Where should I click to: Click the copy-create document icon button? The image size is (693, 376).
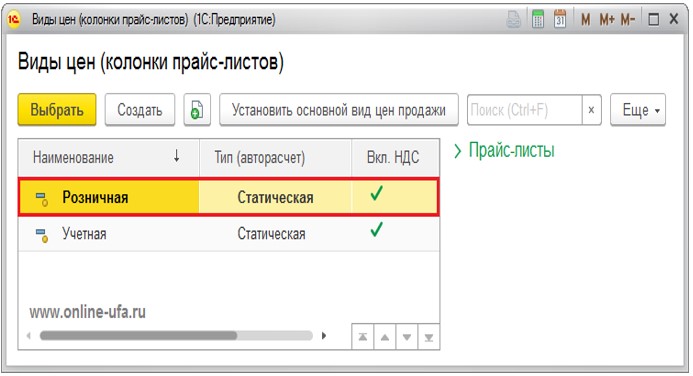pyautogui.click(x=197, y=110)
